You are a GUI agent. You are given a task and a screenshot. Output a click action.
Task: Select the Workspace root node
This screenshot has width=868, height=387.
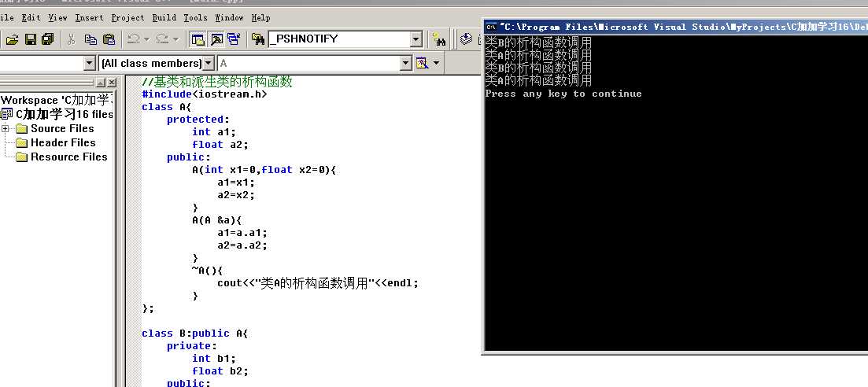coord(57,100)
